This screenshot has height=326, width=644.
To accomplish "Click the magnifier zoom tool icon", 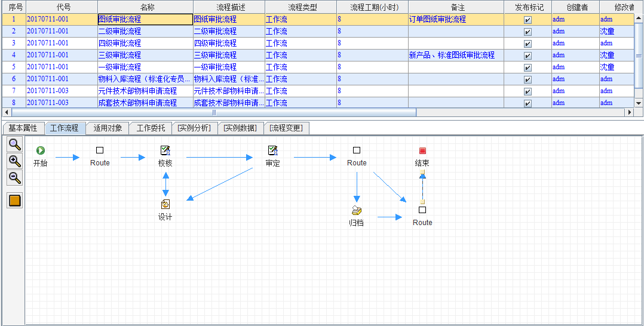I will (15, 144).
